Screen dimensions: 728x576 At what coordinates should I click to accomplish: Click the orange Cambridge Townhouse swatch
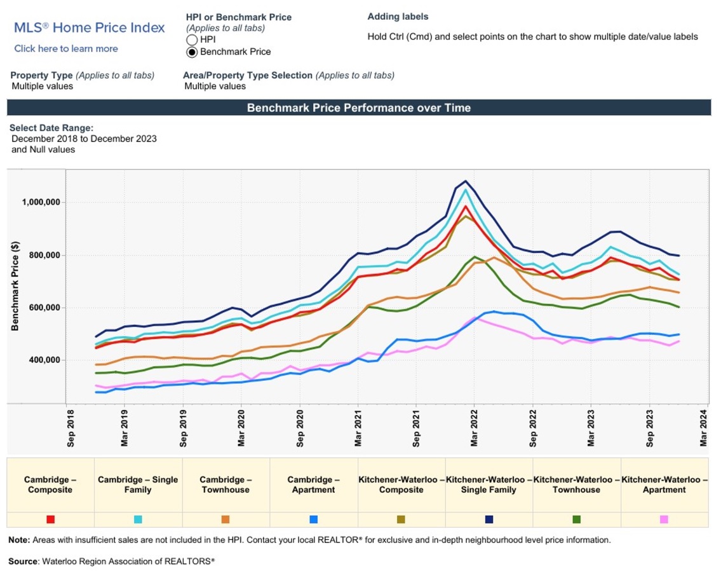pos(226,519)
